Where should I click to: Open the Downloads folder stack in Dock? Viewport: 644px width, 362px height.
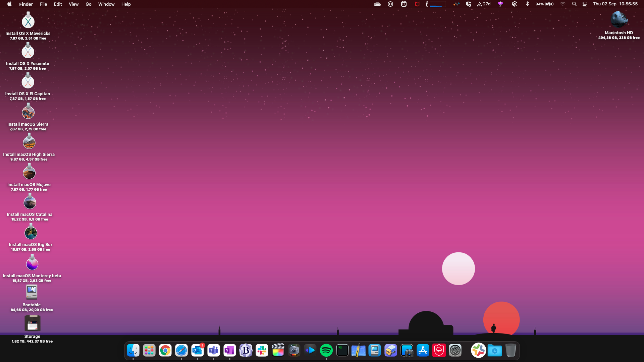(x=494, y=351)
